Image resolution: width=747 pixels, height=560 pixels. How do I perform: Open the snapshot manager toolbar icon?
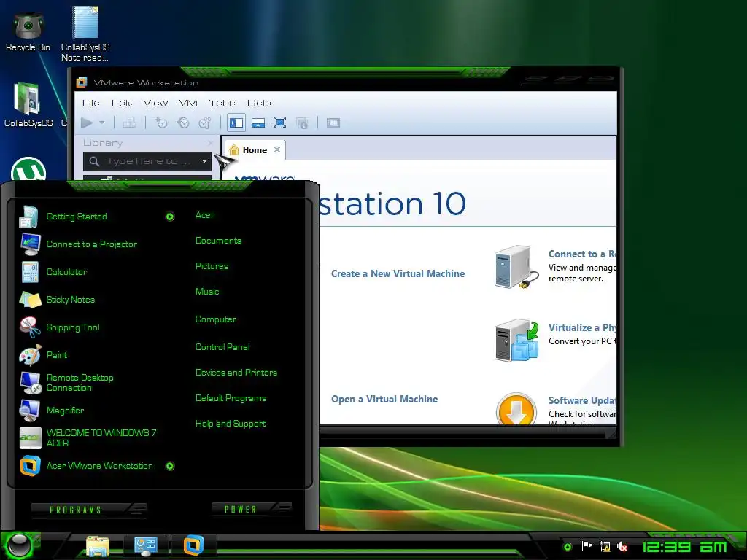coord(205,122)
